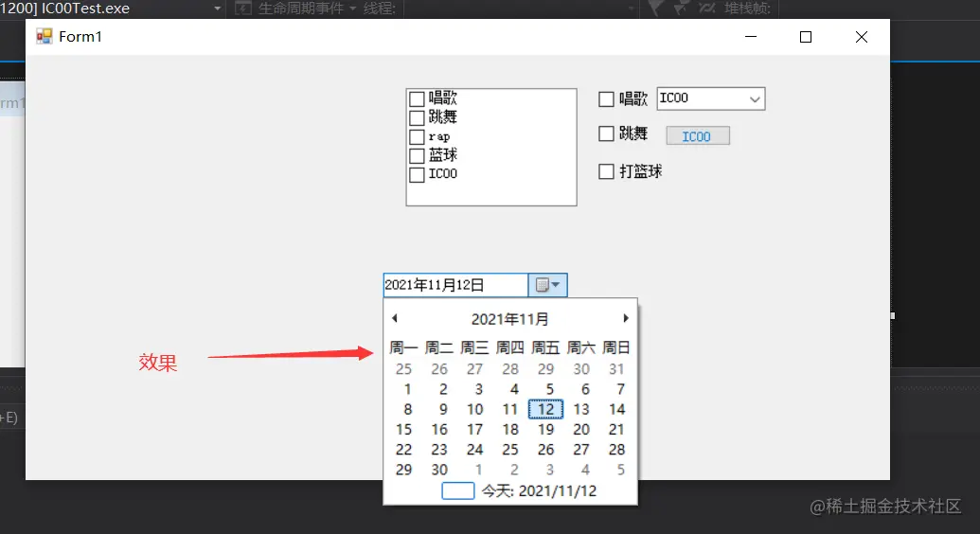
Task: Select day 7 in the calendar
Action: point(620,389)
